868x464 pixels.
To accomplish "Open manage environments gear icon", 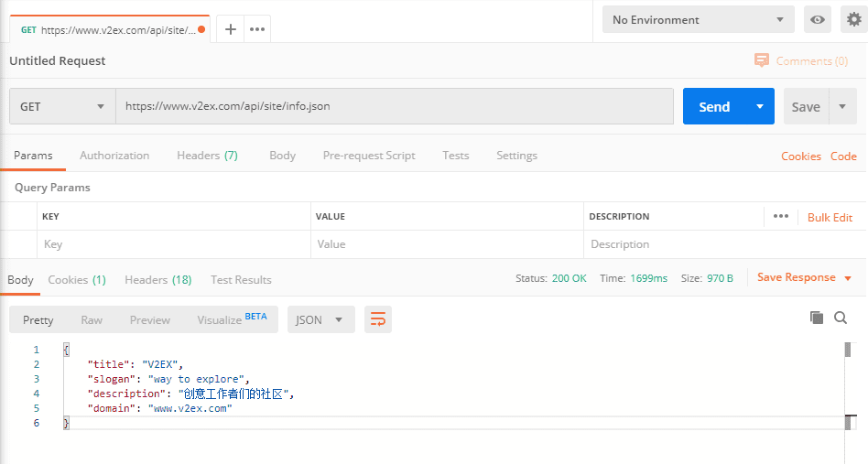I will [x=853, y=20].
